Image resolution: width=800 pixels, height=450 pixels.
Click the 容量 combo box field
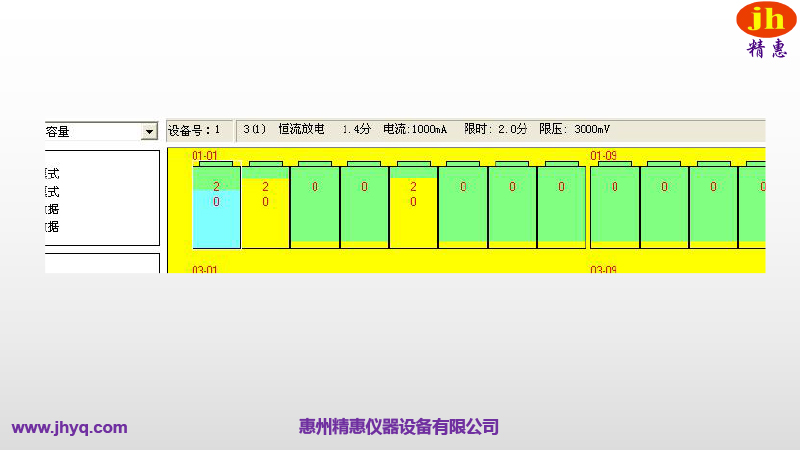[x=102, y=132]
